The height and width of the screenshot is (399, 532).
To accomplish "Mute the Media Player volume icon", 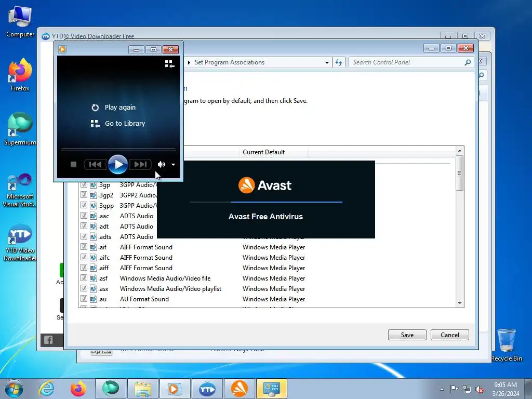I will pos(161,165).
